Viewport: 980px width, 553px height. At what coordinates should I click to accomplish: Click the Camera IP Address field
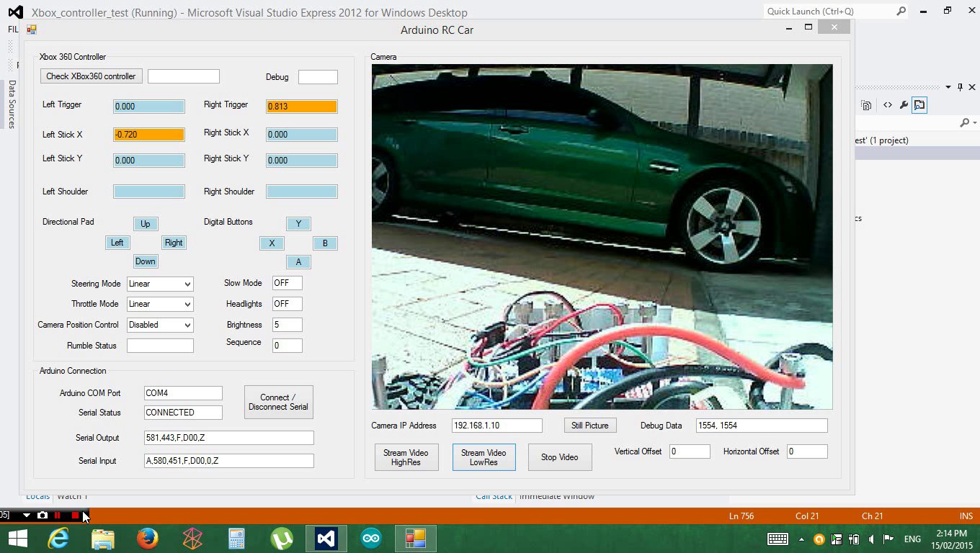point(496,425)
